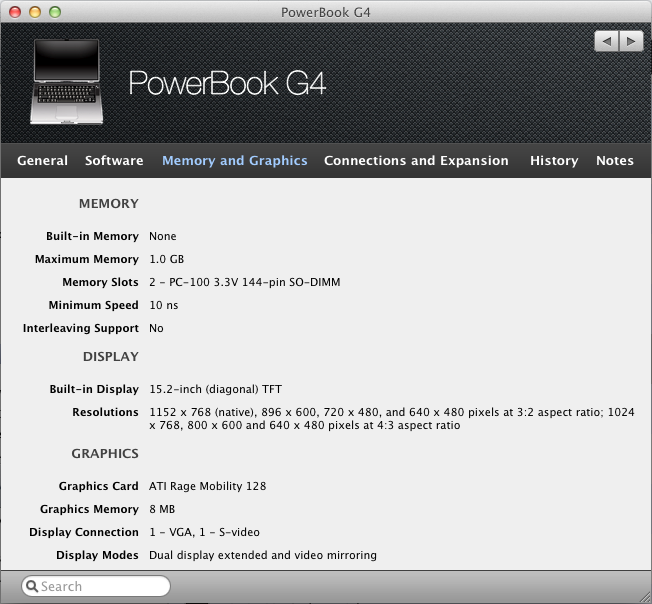Image resolution: width=652 pixels, height=604 pixels.
Task: Click the GRAPHICS section heading
Action: 105,454
